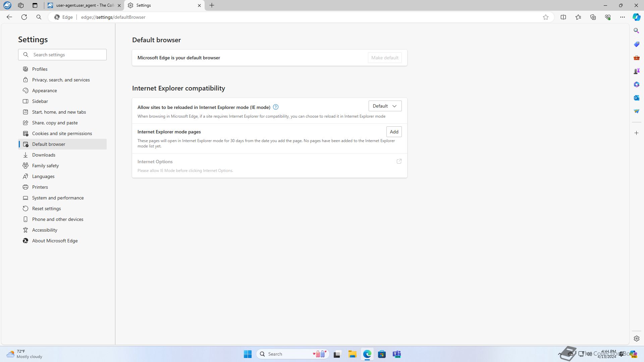This screenshot has height=362, width=644.
Task: Open Collections icon in toolbar
Action: 593,17
